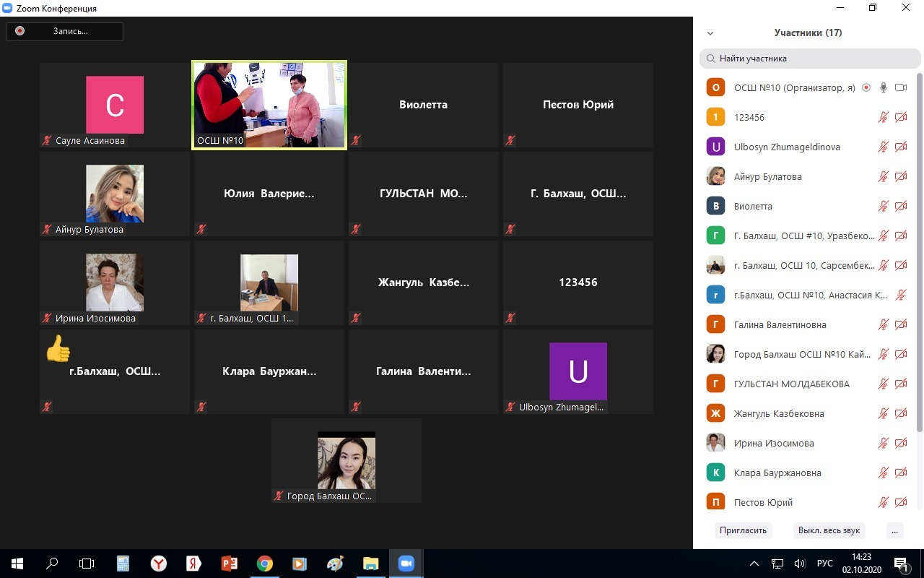Click Пригласить button
The image size is (924, 578).
click(x=743, y=530)
